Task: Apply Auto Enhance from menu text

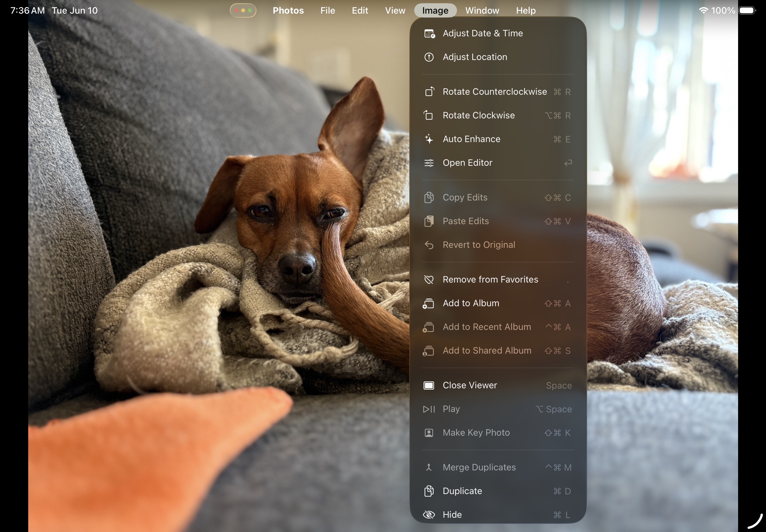Action: [x=472, y=139]
